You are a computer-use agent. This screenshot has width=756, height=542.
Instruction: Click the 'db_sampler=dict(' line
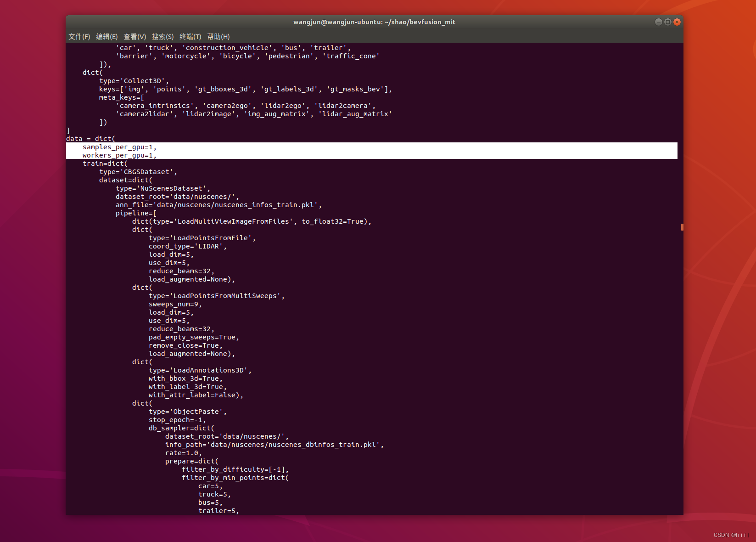[181, 428]
